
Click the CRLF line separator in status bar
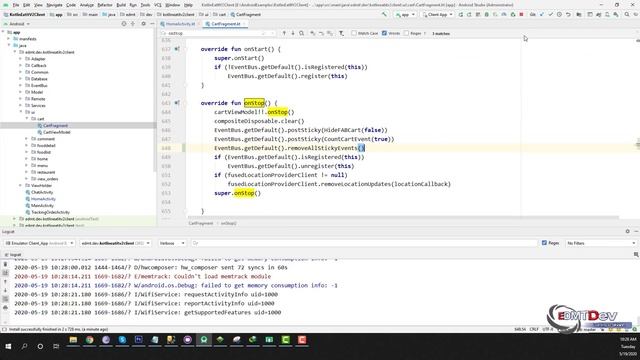[534, 329]
